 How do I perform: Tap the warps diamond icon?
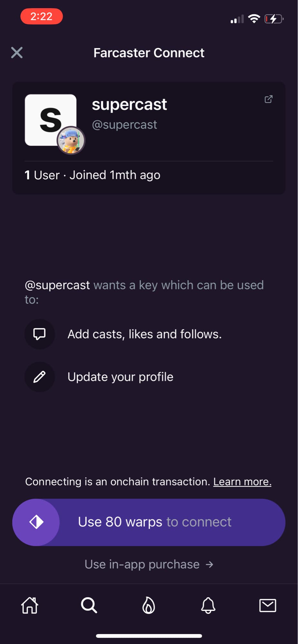pyautogui.click(x=36, y=522)
